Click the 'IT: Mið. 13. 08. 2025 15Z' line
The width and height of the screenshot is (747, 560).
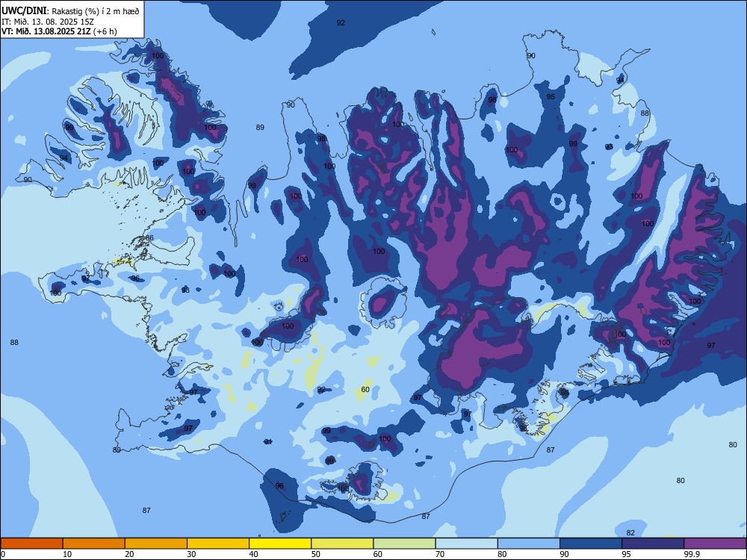pyautogui.click(x=48, y=22)
